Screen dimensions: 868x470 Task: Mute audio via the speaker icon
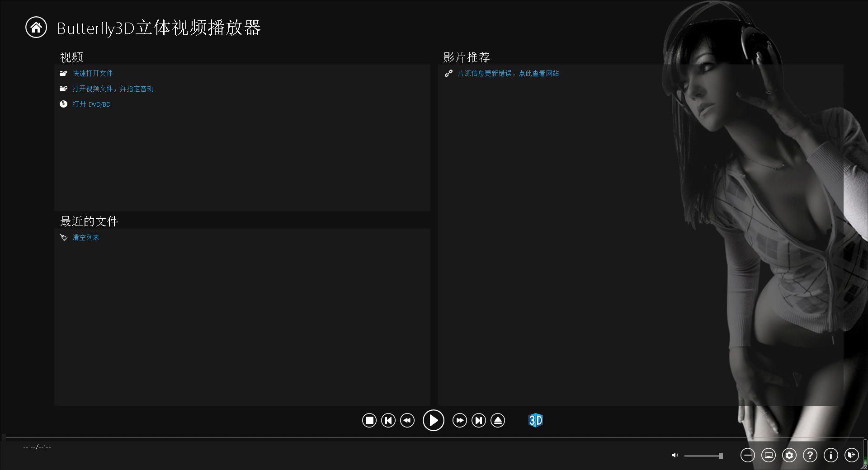675,456
